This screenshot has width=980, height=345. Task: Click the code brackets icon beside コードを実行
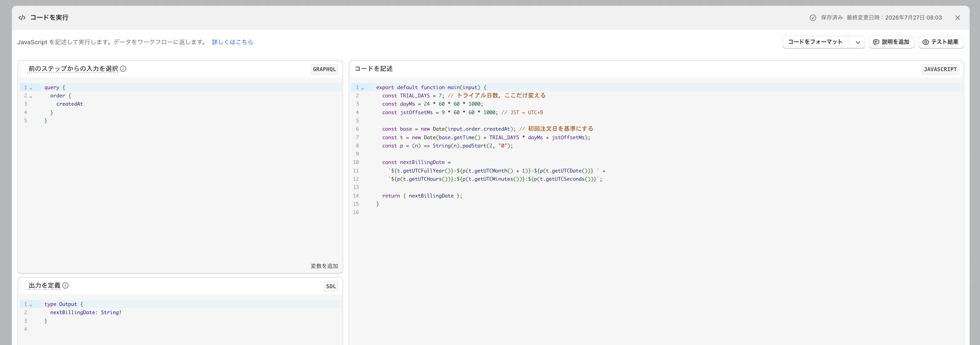click(x=22, y=17)
